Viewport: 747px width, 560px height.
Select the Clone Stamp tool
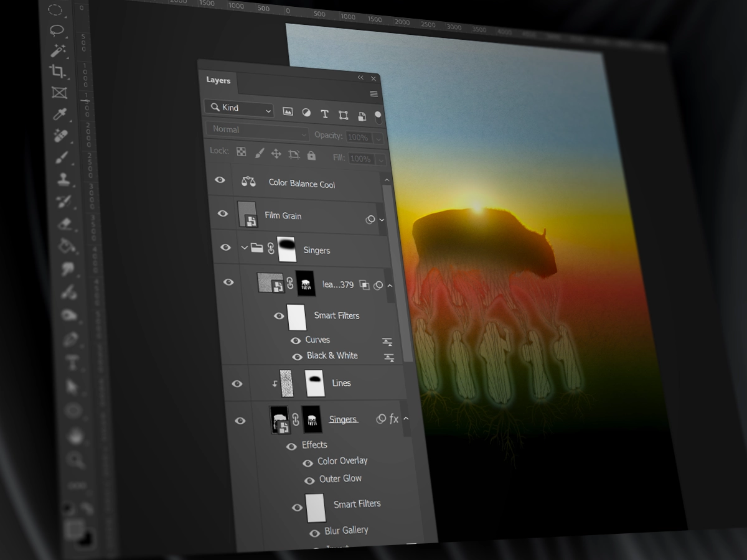63,179
